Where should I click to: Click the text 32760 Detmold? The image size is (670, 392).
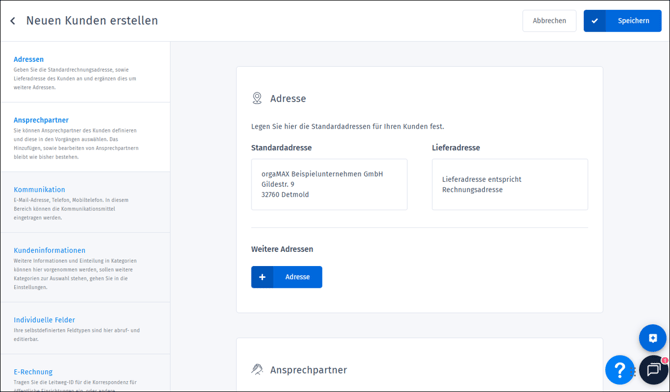pos(285,195)
